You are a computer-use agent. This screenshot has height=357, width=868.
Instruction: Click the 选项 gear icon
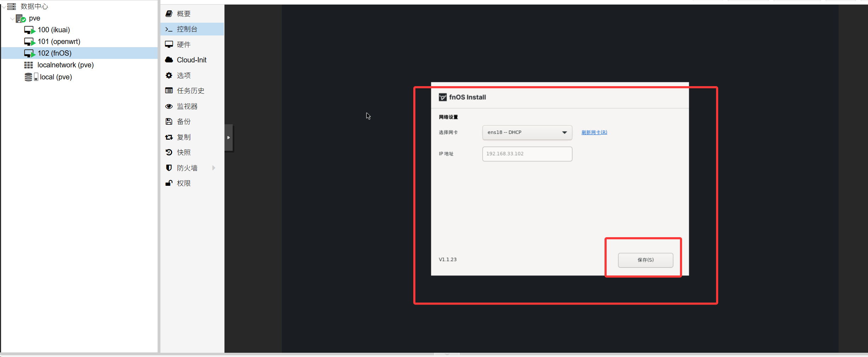[x=169, y=76]
